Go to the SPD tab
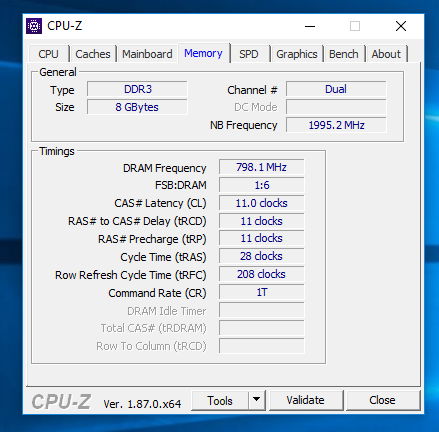The height and width of the screenshot is (432, 439). (x=249, y=54)
